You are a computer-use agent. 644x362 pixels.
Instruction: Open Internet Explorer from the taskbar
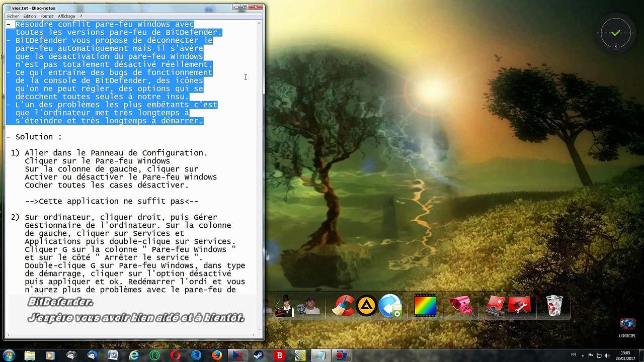pos(134,355)
